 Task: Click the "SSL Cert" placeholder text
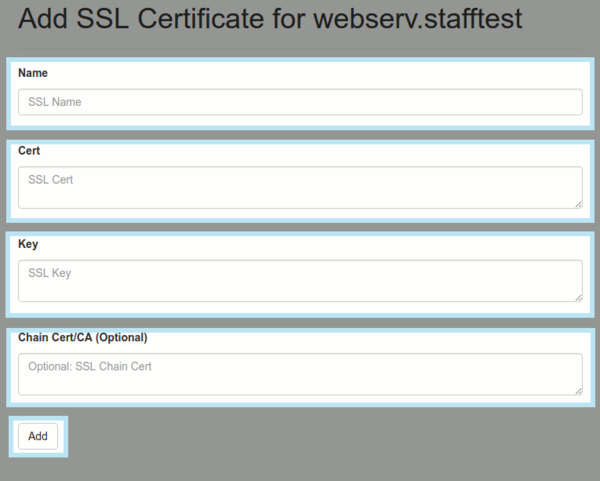coord(52,180)
